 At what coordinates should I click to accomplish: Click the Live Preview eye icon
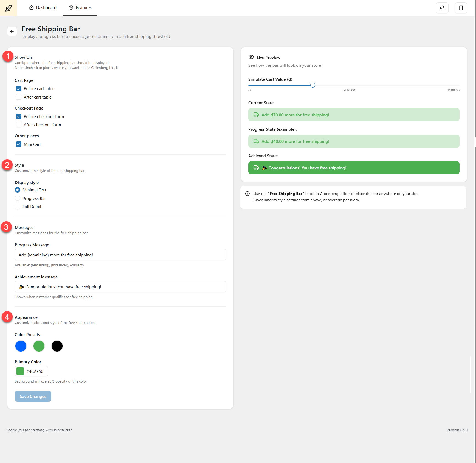(x=251, y=57)
